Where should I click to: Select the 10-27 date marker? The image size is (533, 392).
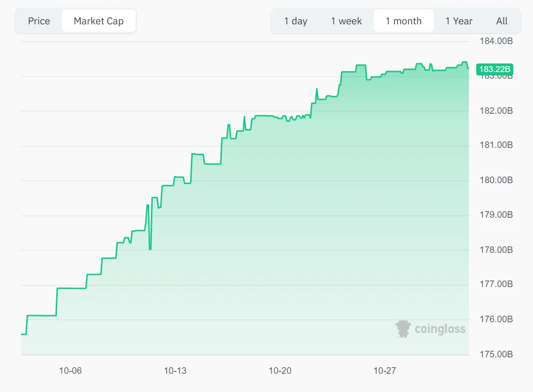point(385,370)
